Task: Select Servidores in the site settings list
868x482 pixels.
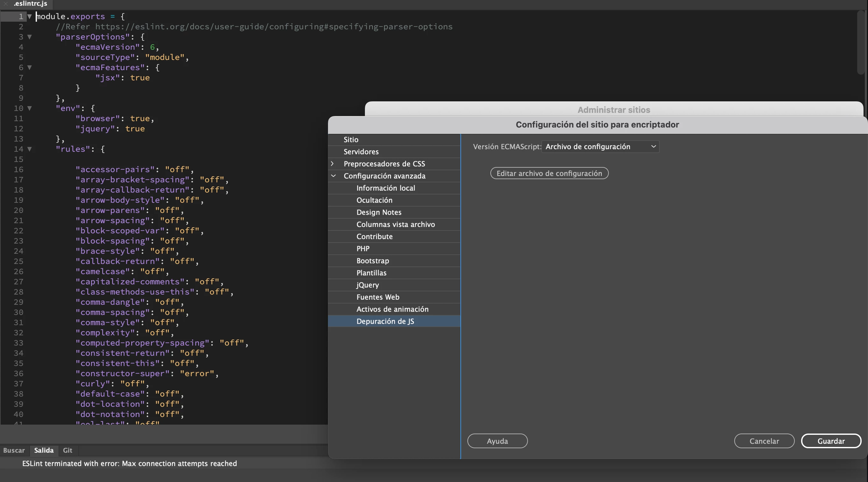Action: coord(361,152)
